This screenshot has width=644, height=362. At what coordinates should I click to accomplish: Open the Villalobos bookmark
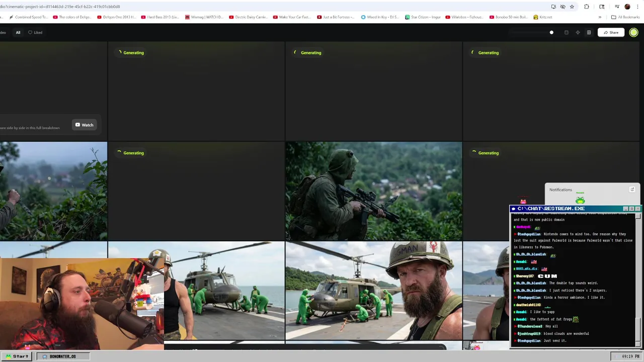pyautogui.click(x=464, y=17)
